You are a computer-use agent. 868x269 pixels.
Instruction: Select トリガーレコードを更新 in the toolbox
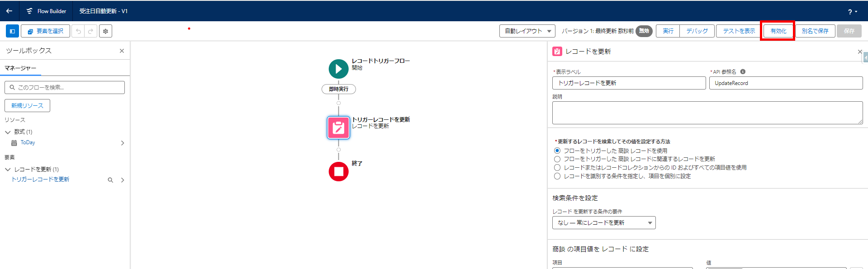[40, 180]
